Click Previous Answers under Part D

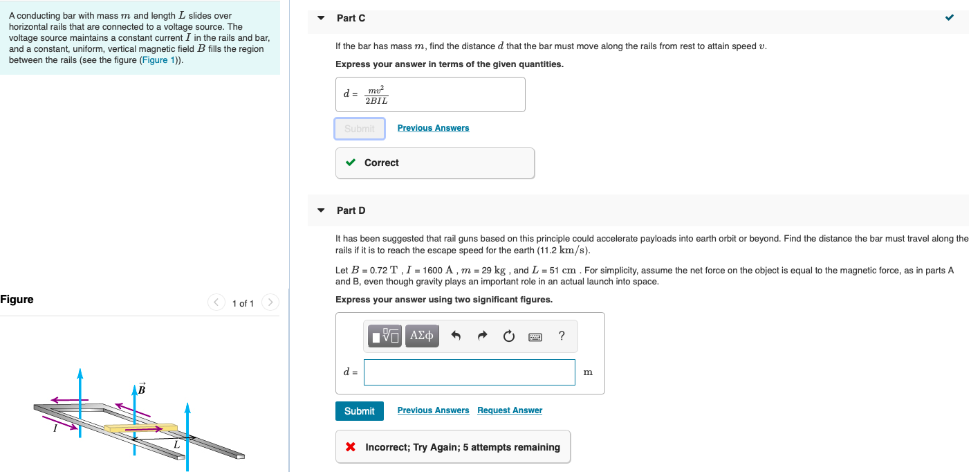(433, 410)
